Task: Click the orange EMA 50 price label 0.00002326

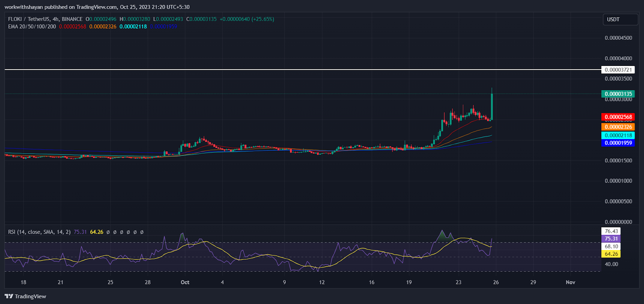Action: (618, 127)
